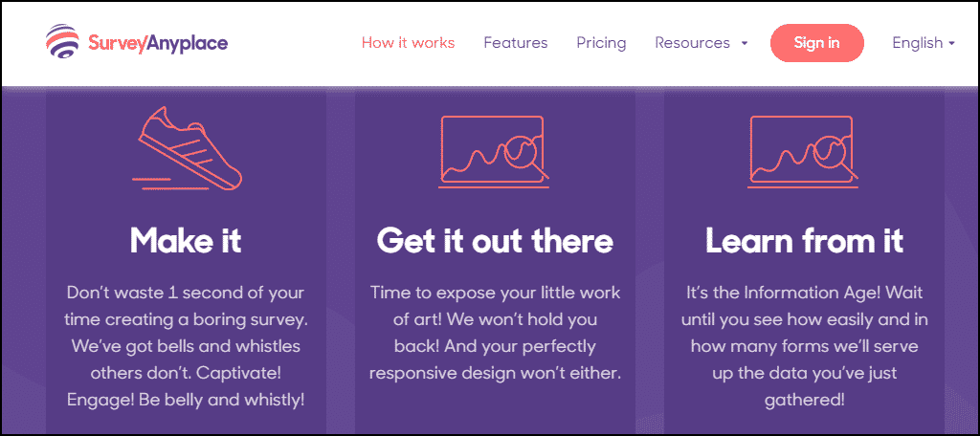
Task: Open the How it works menu item
Action: pyautogui.click(x=408, y=43)
